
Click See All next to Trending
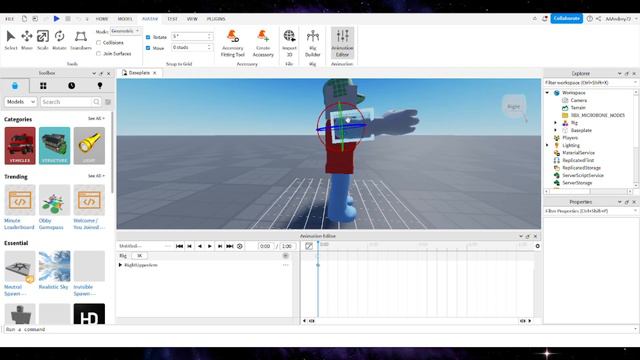coord(96,176)
